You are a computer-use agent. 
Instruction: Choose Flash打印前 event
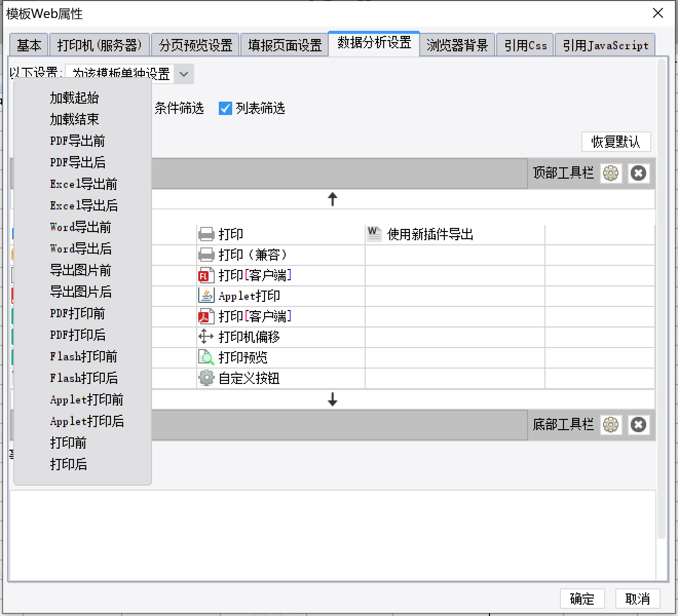pos(83,356)
